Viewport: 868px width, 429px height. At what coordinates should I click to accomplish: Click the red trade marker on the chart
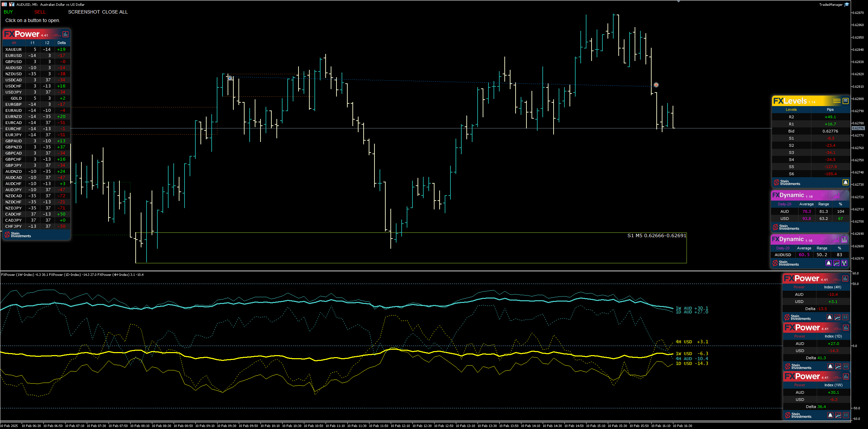point(656,85)
